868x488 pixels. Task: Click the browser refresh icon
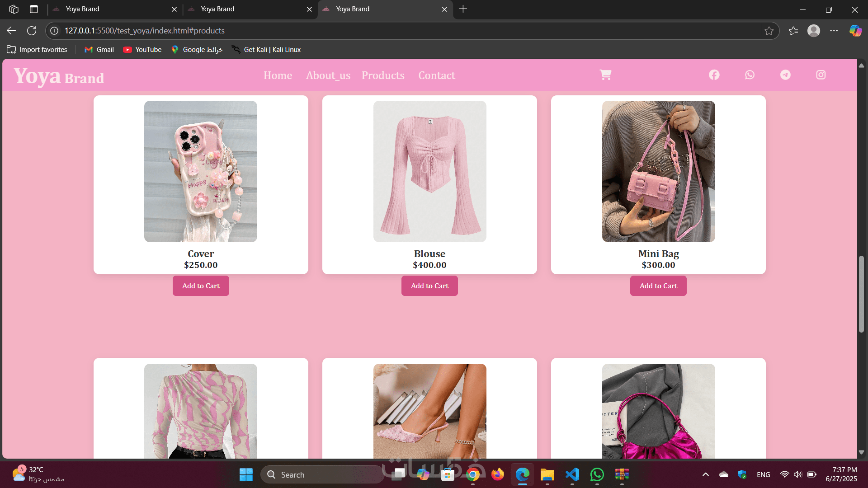pyautogui.click(x=32, y=31)
